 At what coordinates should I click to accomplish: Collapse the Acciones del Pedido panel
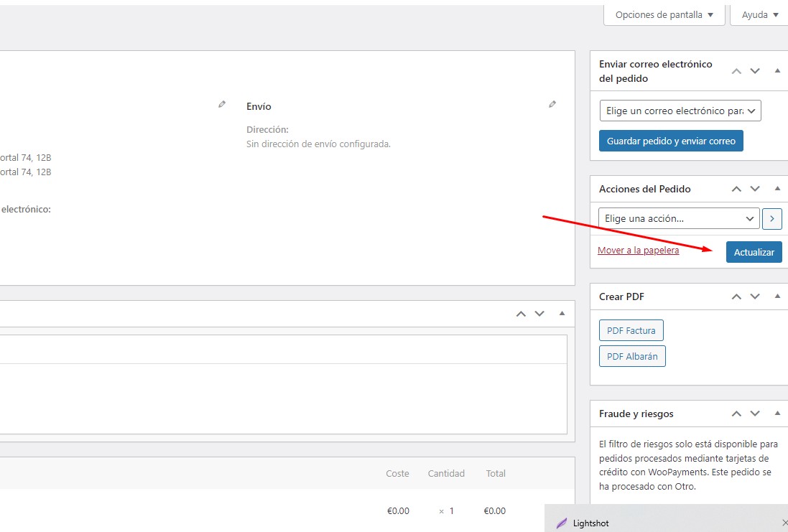[x=777, y=189]
